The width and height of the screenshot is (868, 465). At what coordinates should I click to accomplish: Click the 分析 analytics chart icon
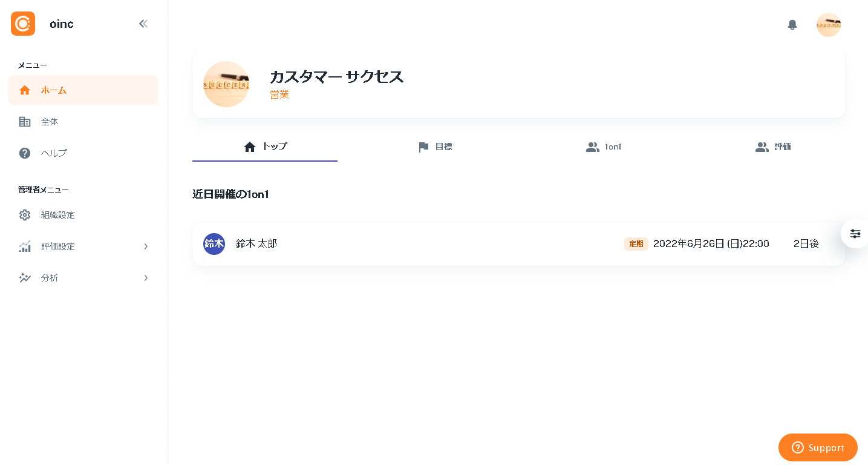[24, 278]
